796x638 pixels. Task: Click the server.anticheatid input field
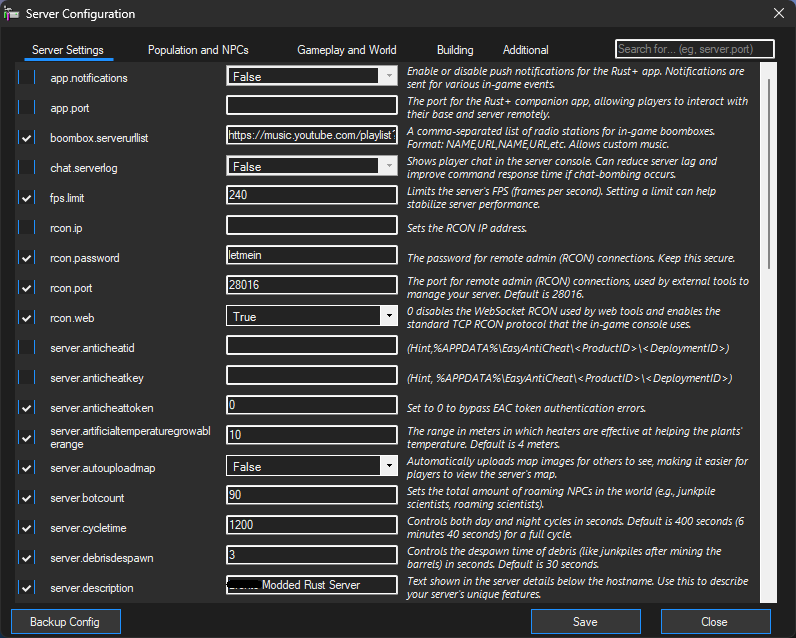click(312, 345)
